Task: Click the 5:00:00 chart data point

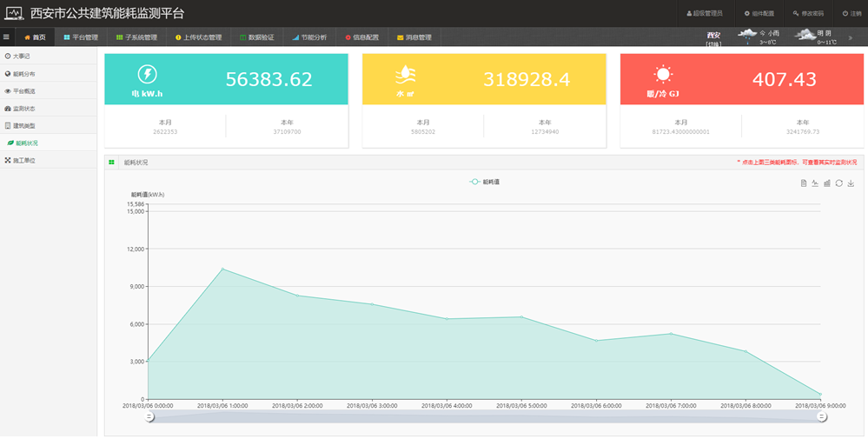Action: (521, 316)
